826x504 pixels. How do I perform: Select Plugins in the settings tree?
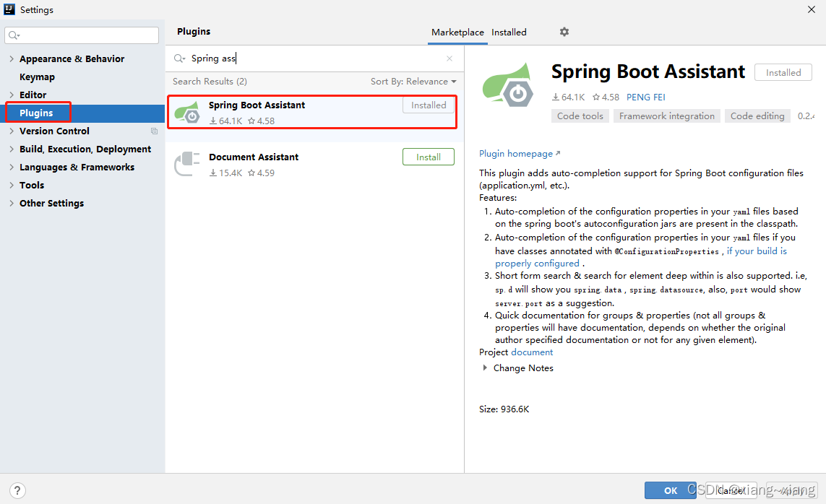(x=36, y=113)
